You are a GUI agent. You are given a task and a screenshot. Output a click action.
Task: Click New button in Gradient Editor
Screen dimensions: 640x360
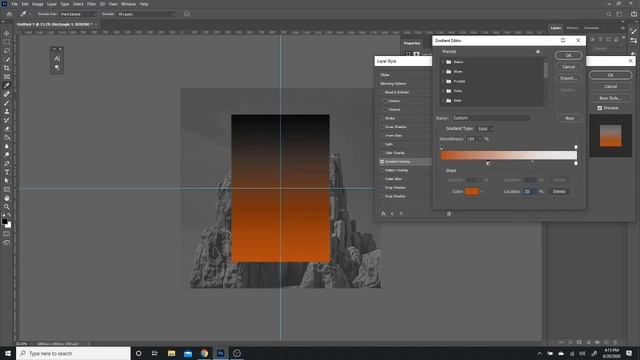569,118
